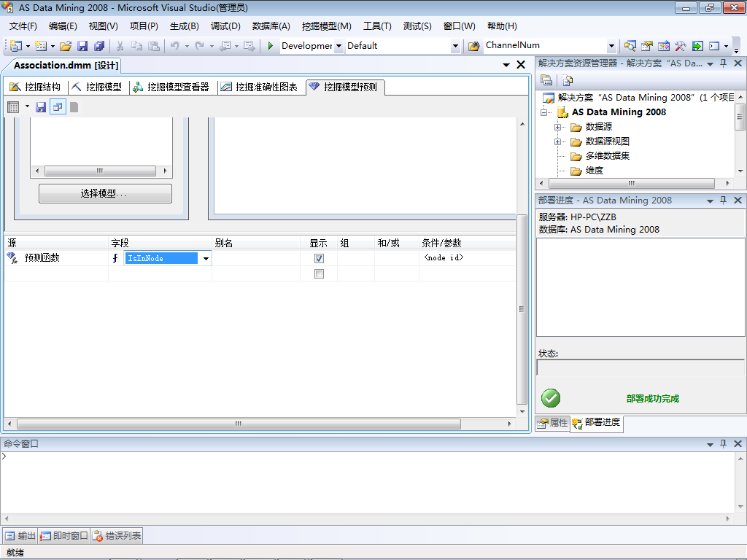Click the Object Browser toolbar icon

[664, 46]
